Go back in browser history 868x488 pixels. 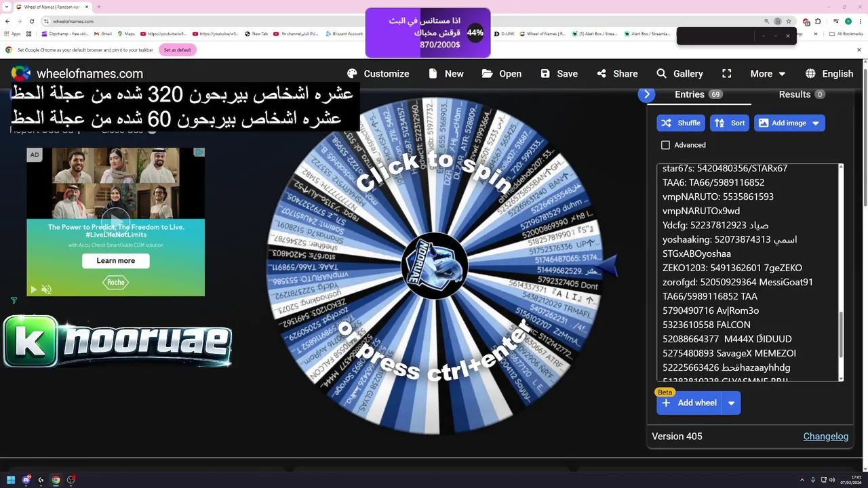(8, 21)
